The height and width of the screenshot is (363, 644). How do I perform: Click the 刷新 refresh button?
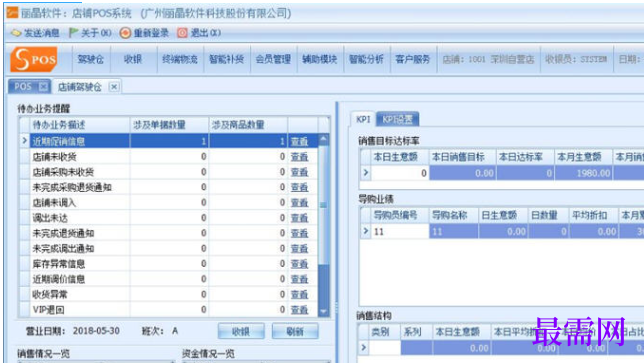pyautogui.click(x=295, y=331)
